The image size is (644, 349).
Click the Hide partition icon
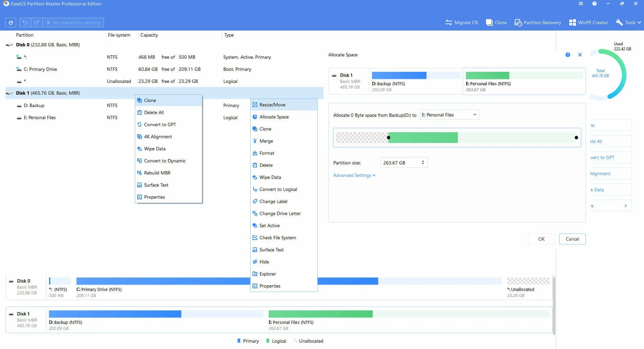click(255, 262)
